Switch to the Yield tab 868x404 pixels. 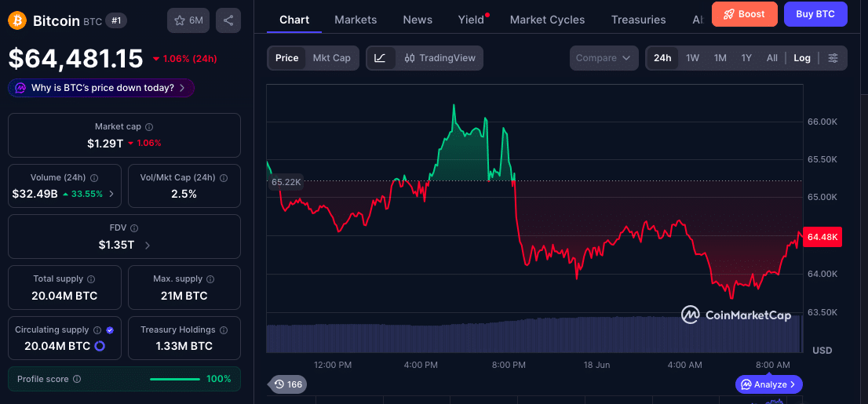coord(471,20)
